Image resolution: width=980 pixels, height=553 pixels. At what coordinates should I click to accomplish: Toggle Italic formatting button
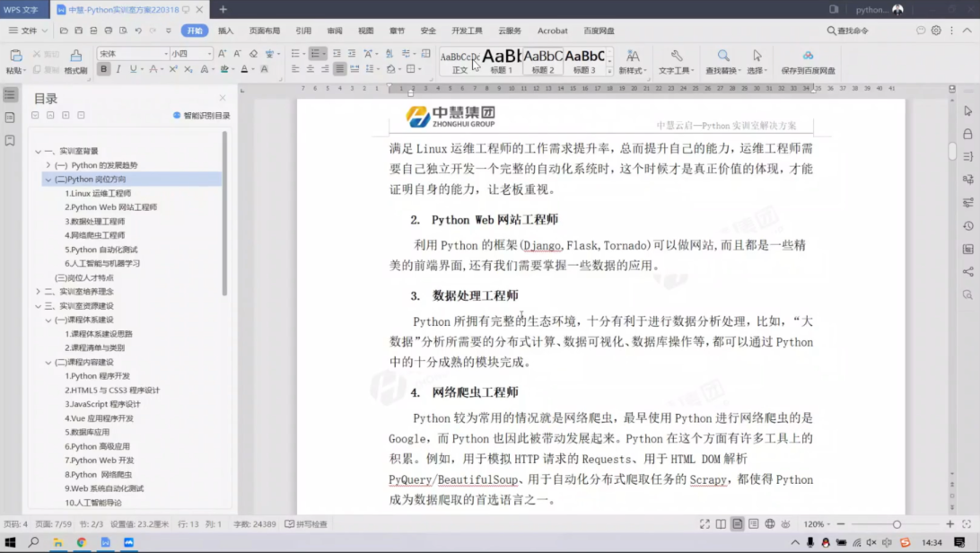point(118,69)
